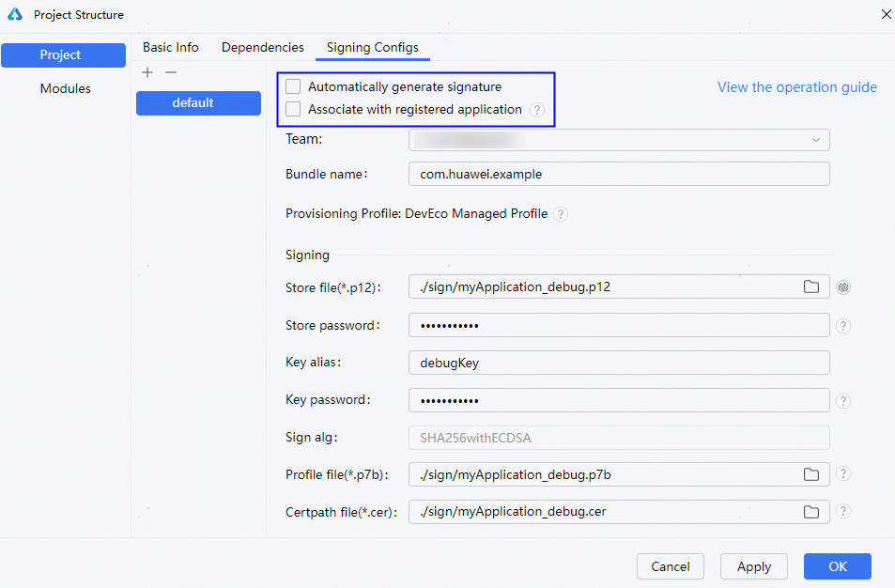Enable Automatically generate signature checkbox

tap(293, 87)
